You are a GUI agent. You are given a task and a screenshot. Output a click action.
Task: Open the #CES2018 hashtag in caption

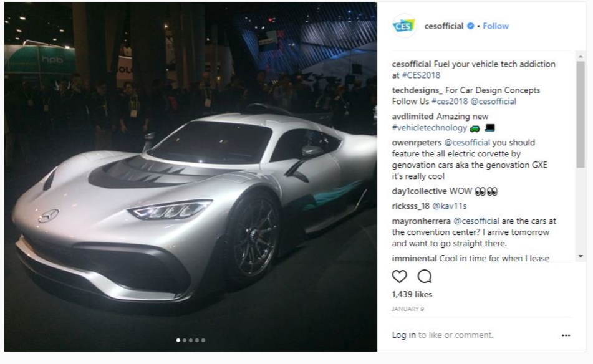click(x=421, y=75)
